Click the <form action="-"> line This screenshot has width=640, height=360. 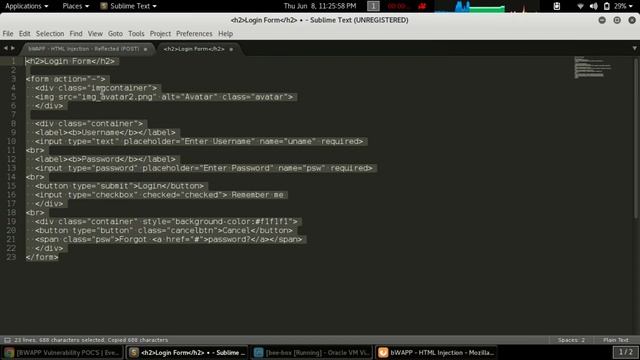click(x=65, y=79)
